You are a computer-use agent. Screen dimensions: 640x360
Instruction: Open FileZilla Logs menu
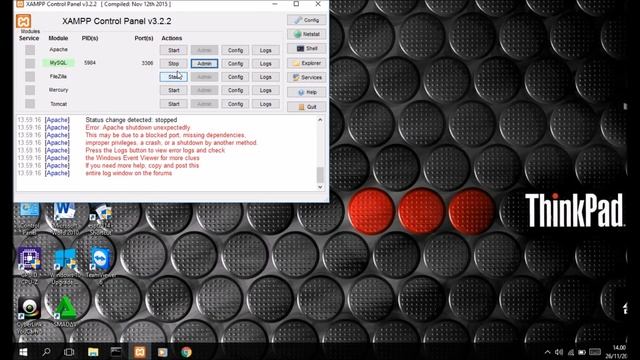click(265, 77)
